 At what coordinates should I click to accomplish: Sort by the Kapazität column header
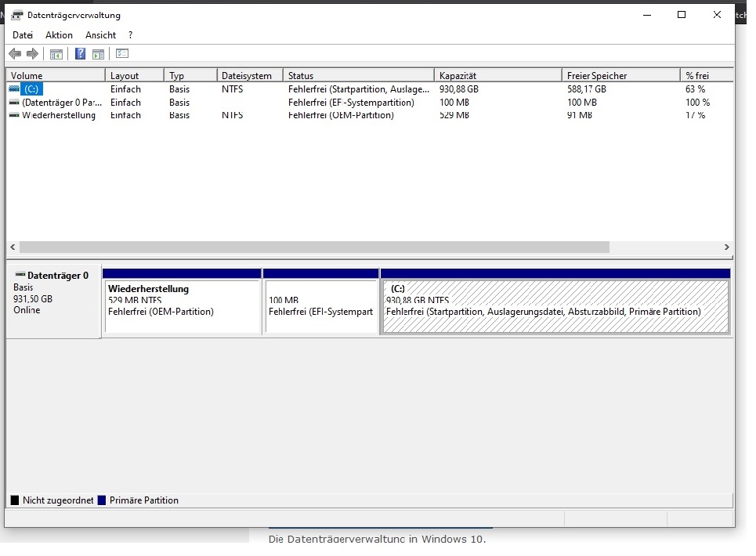point(497,76)
